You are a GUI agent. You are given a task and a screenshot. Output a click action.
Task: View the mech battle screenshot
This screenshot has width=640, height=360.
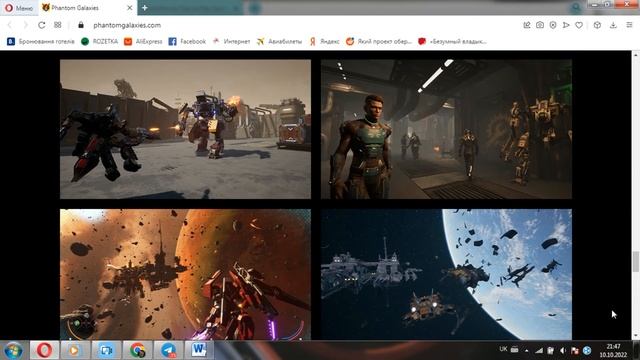coord(185,129)
